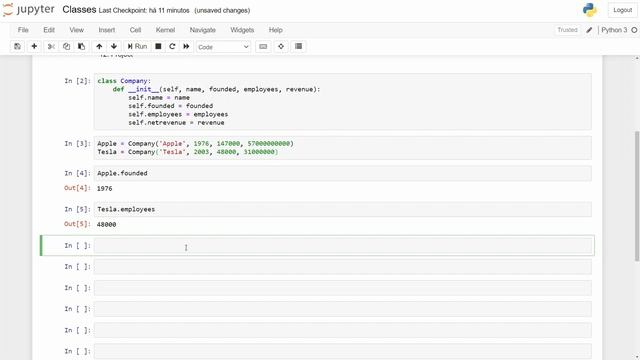Click the notebook vertical scrollbar

click(x=637, y=196)
